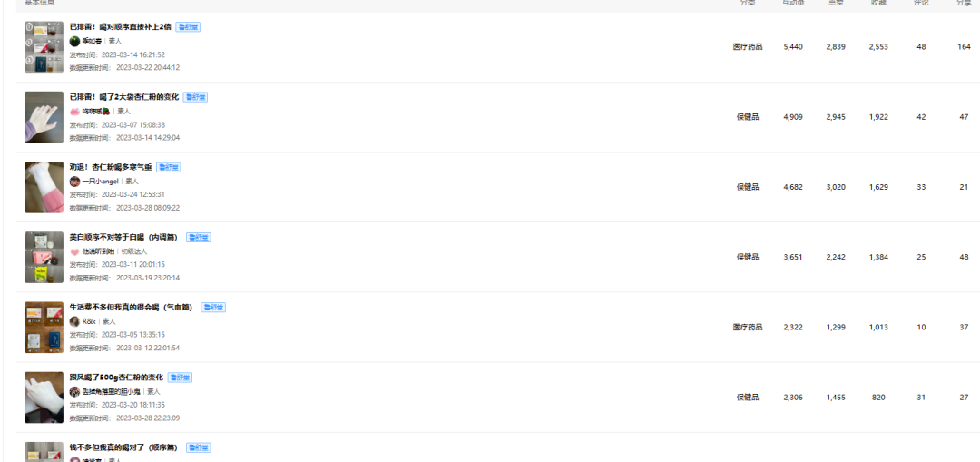Click the username 一只小angel
This screenshot has width=980, height=462.
(101, 182)
